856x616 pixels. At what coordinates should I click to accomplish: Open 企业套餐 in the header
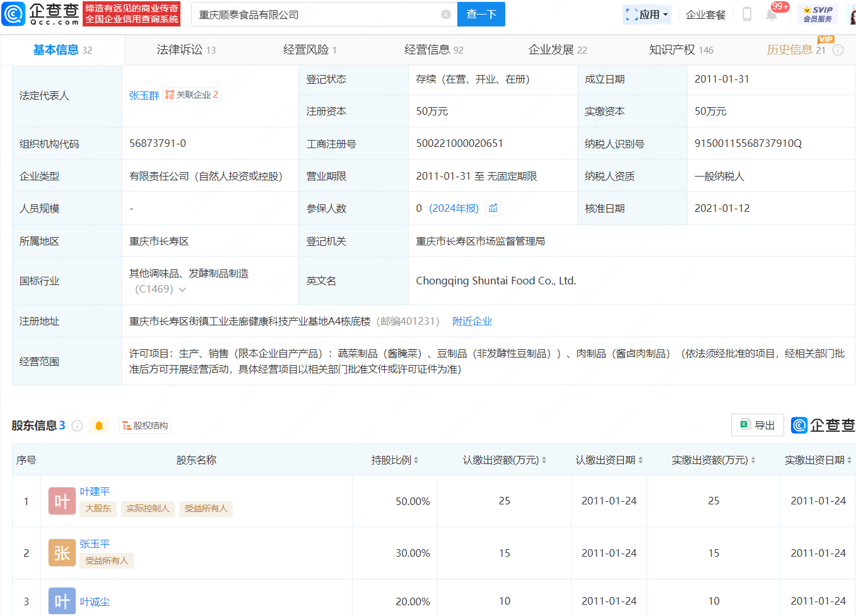[x=706, y=15]
